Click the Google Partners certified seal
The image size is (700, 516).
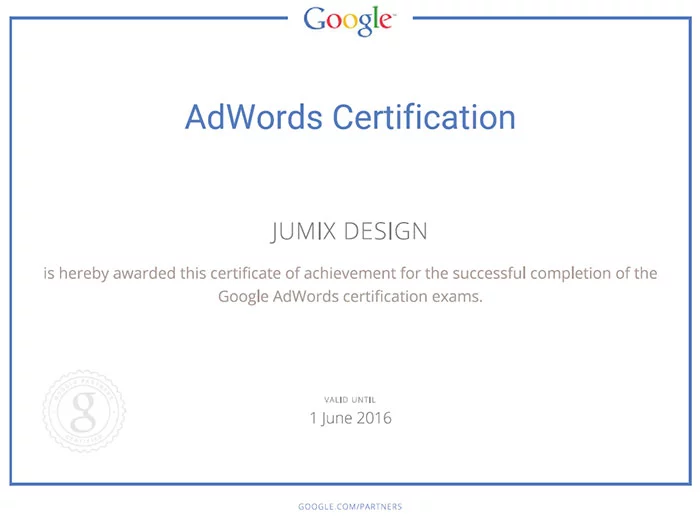click(x=84, y=411)
